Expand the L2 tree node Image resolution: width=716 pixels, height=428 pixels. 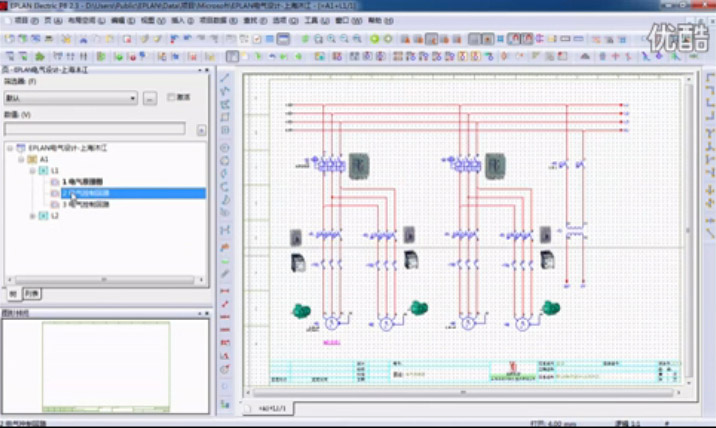[x=32, y=216]
